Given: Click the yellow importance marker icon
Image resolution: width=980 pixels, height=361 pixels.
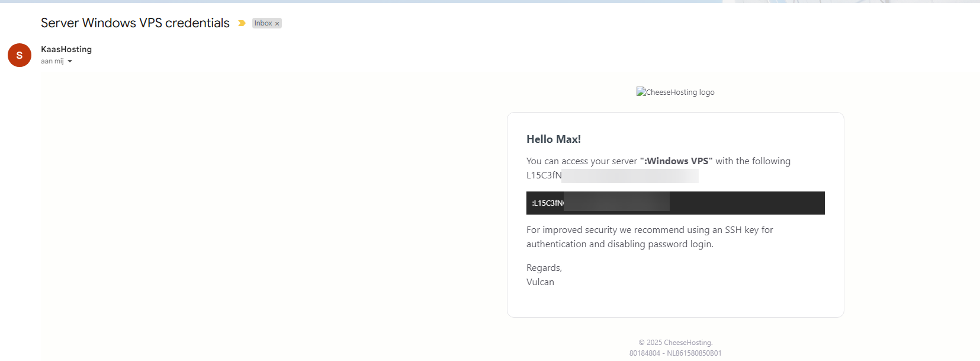Looking at the screenshot, I should 242,23.
